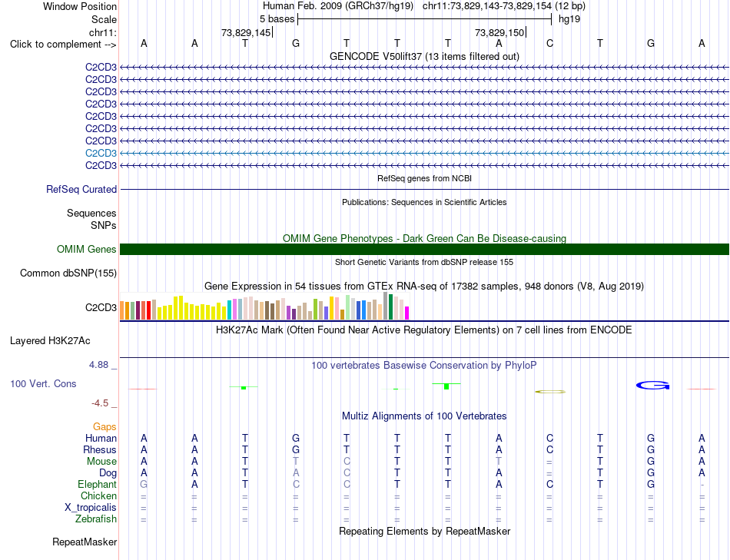Click the GTEx Gene Expression track title
730x560 pixels.
424,287
